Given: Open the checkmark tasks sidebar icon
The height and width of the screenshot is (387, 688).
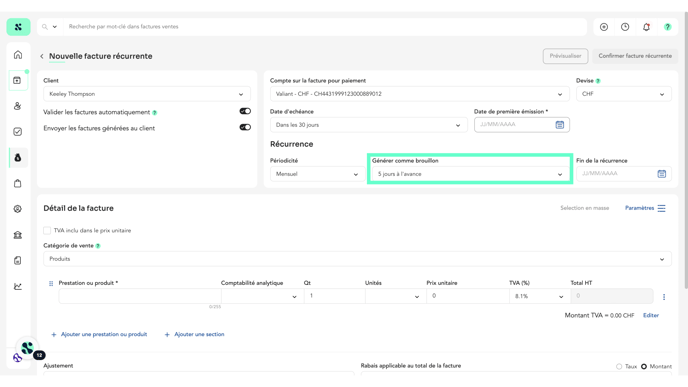Looking at the screenshot, I should [18, 132].
